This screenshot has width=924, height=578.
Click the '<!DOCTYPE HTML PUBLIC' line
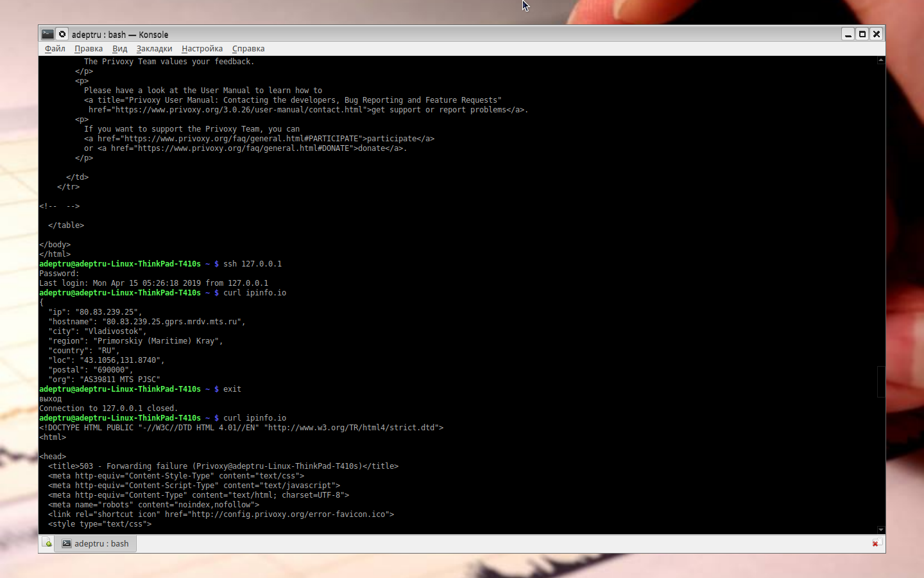click(241, 428)
